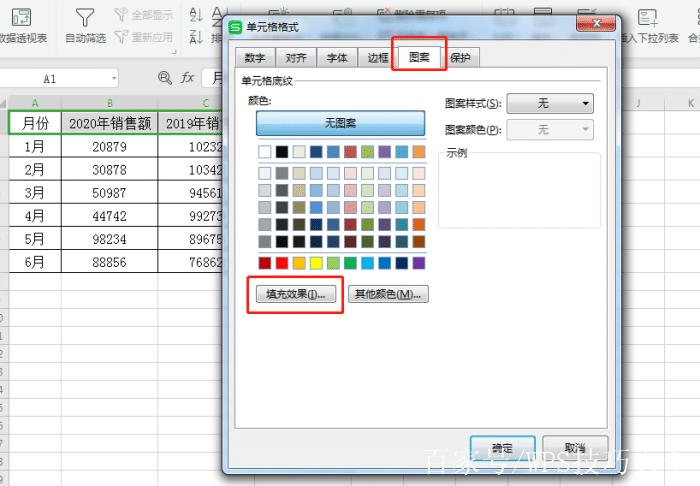Click the A1 name box field

click(x=58, y=79)
